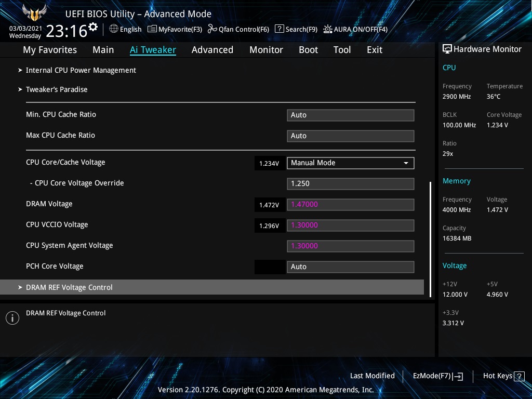The width and height of the screenshot is (532, 399).
Task: Select the Ai Tweaker tab
Action: pyautogui.click(x=153, y=50)
